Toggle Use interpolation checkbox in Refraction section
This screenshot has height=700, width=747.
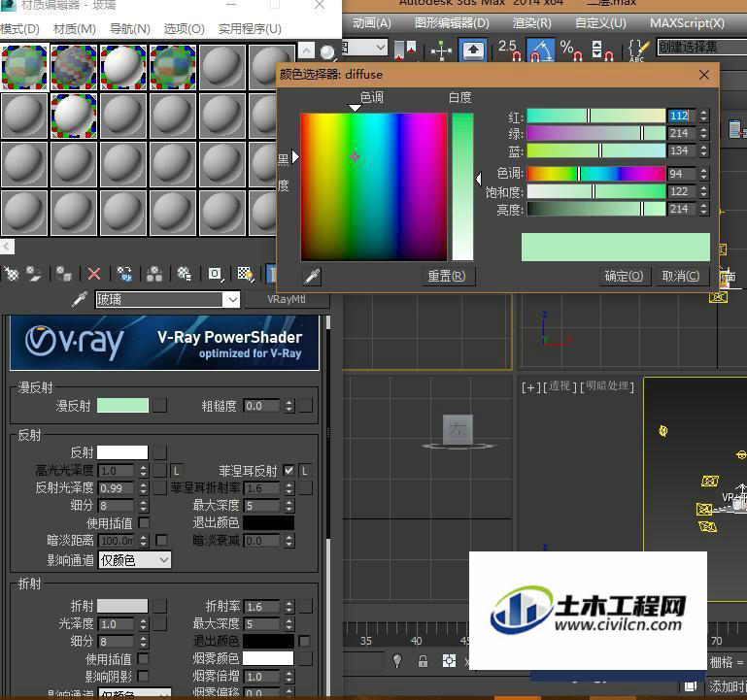tap(143, 658)
